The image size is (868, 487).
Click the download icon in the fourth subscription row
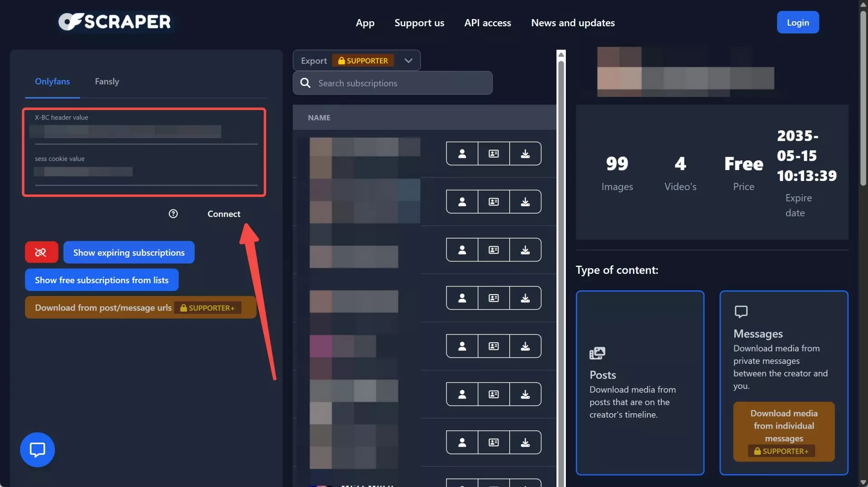click(x=525, y=298)
